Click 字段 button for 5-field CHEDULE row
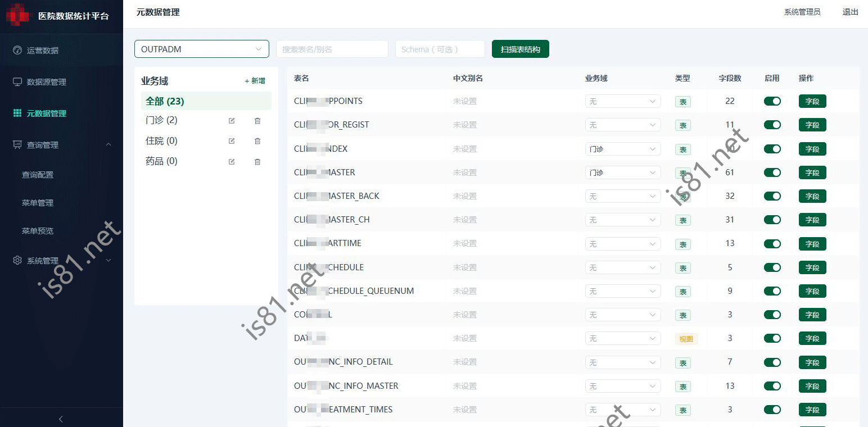 point(812,267)
